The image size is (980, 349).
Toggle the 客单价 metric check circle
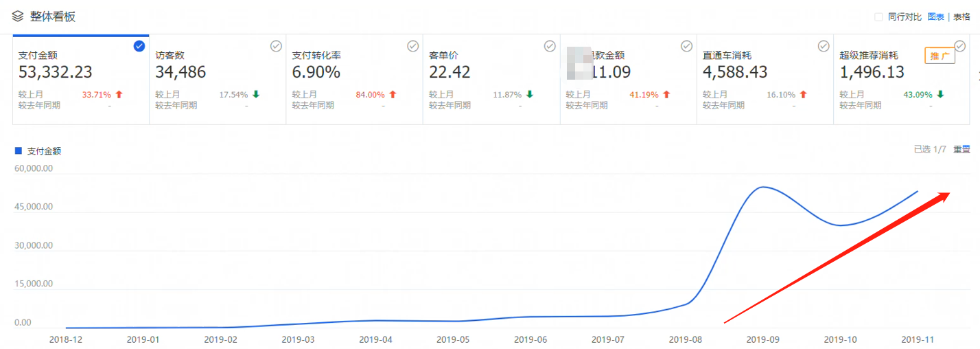[550, 46]
